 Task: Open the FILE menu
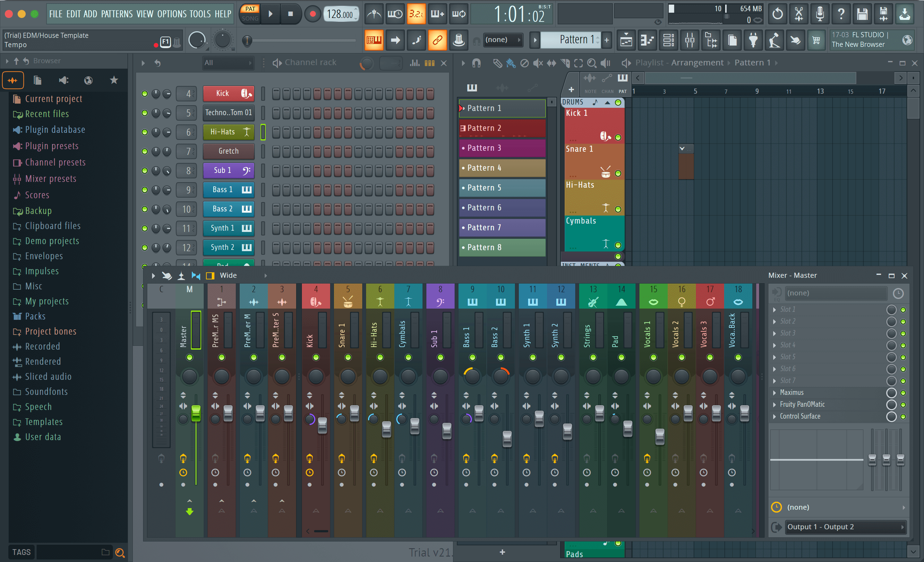point(56,14)
